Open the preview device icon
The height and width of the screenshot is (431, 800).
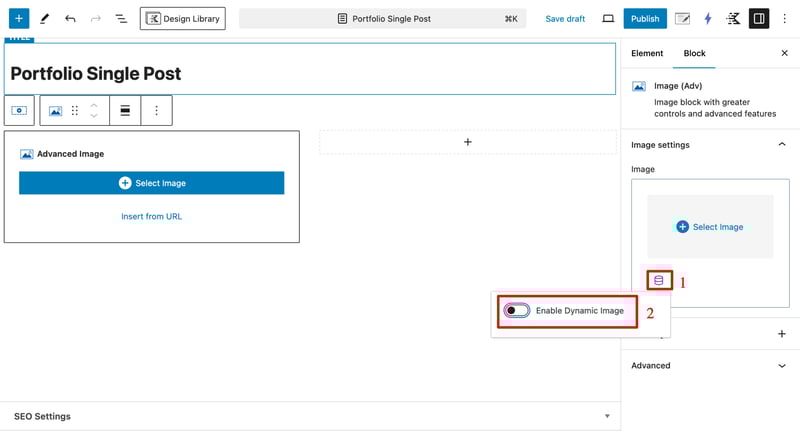pos(608,18)
